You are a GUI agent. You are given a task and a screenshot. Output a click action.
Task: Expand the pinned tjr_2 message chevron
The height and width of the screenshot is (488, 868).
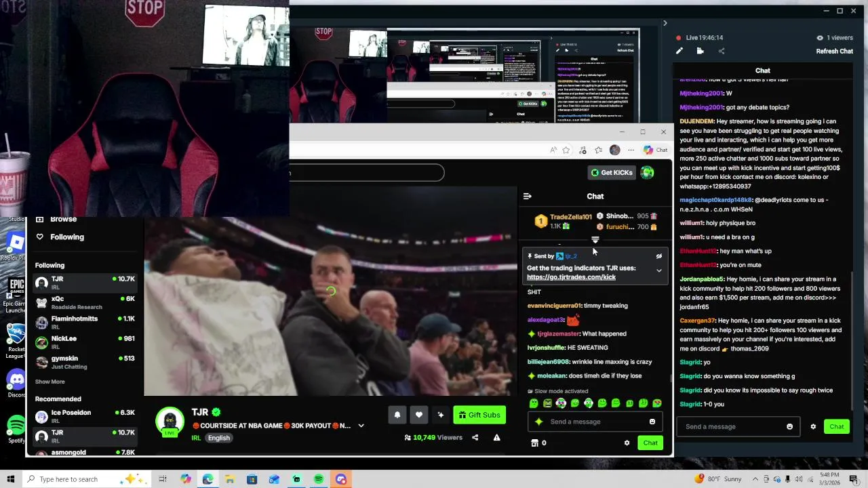pos(658,270)
